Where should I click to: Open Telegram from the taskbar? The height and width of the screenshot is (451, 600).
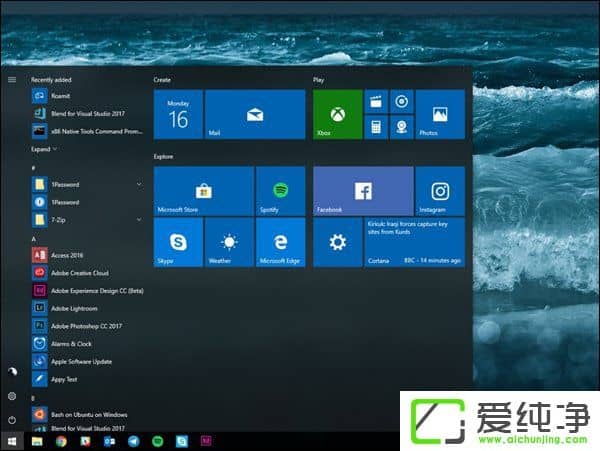(134, 441)
